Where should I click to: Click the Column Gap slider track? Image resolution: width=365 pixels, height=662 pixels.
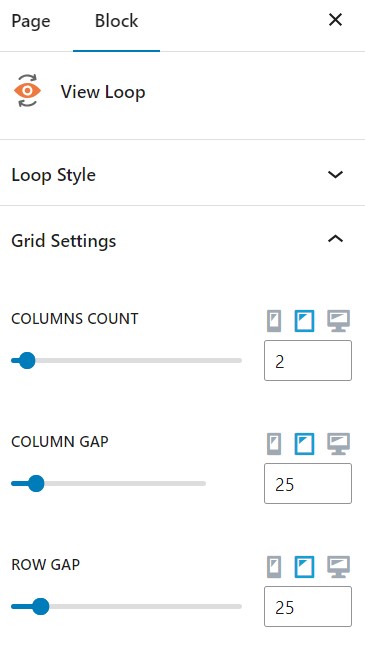108,483
